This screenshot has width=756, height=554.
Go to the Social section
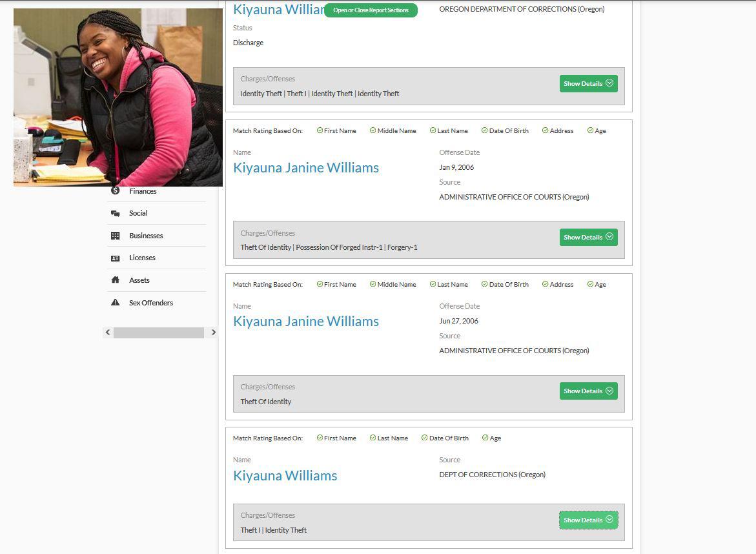coord(138,213)
